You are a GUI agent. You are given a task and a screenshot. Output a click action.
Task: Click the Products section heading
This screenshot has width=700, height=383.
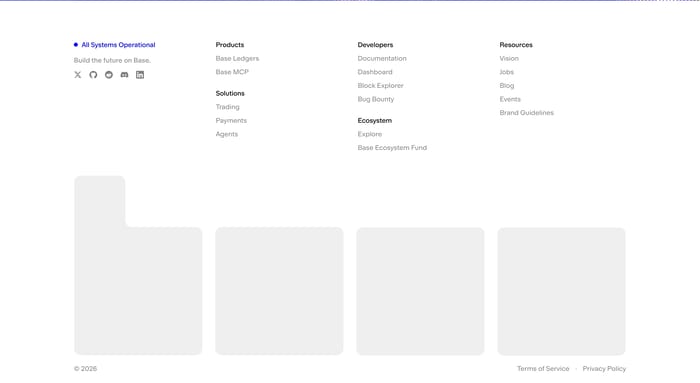click(x=230, y=45)
